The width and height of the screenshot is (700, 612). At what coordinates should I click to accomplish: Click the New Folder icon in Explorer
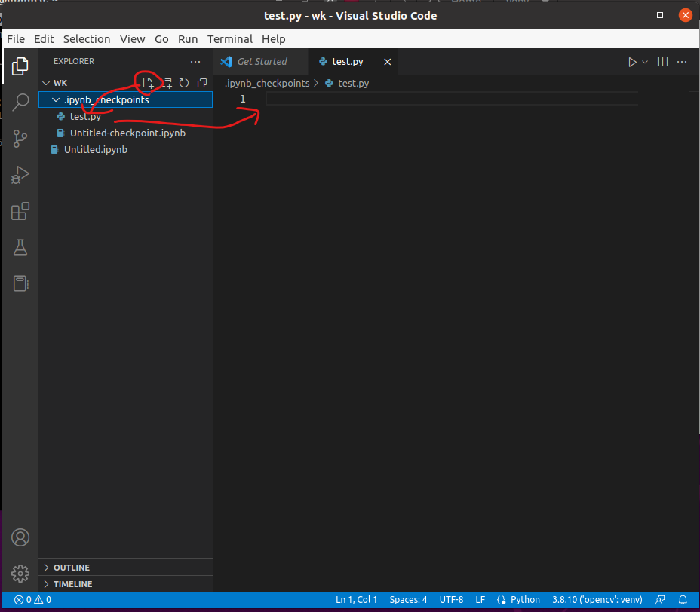point(166,83)
